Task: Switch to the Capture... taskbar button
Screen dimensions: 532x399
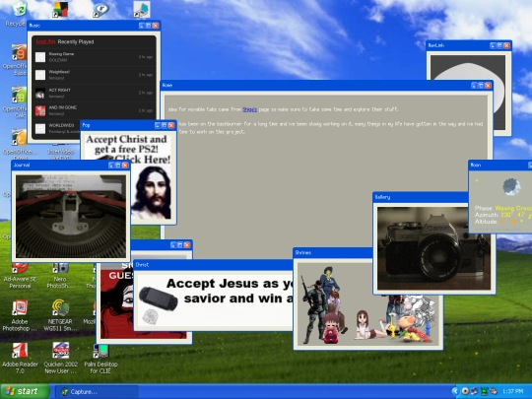Action: 97,392
